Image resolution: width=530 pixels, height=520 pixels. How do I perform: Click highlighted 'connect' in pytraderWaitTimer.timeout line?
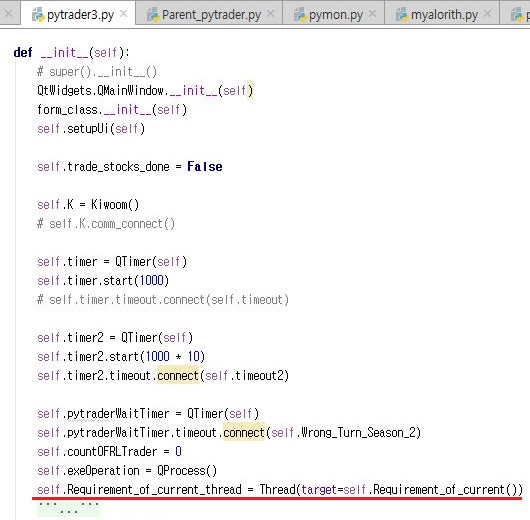point(244,432)
